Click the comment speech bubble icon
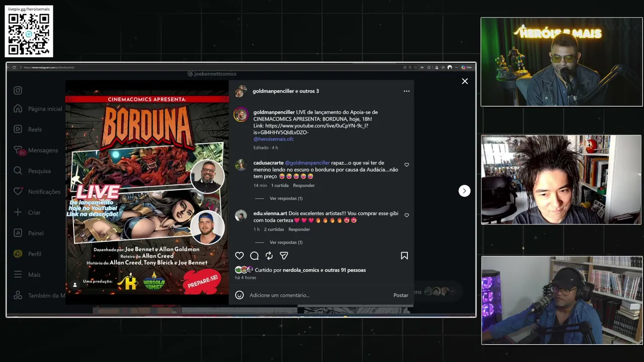Screen dimensions: 644x362 click(x=254, y=256)
